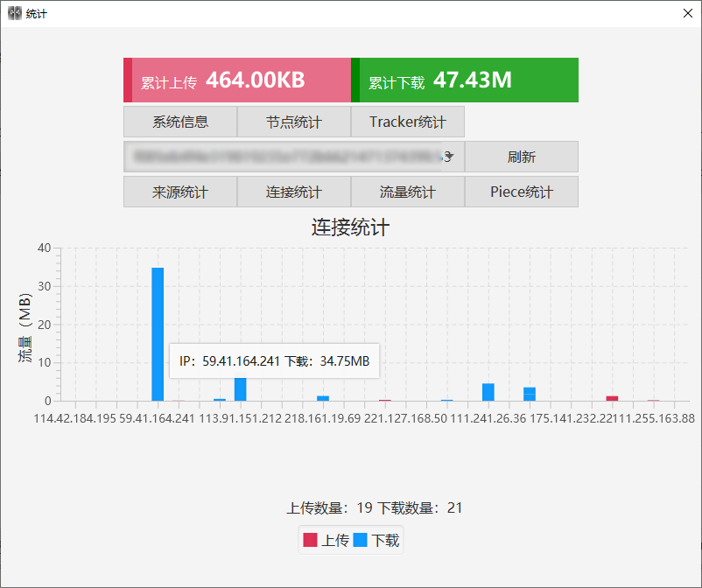The width and height of the screenshot is (702, 588).
Task: Click the red 上传 legend color swatch
Action: coord(311,540)
